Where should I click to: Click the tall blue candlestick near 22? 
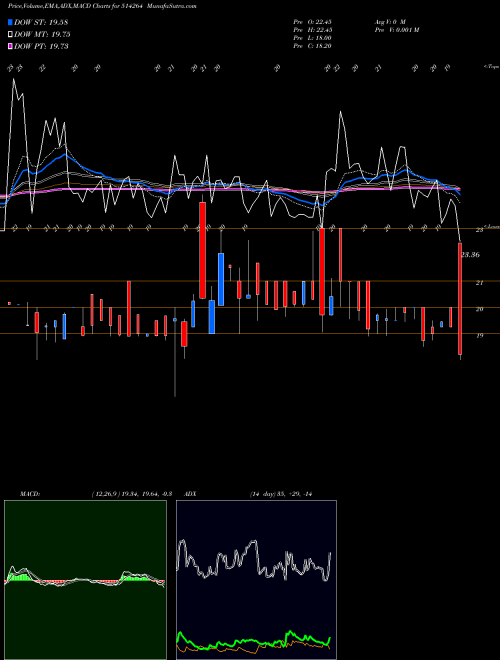[x=221, y=279]
